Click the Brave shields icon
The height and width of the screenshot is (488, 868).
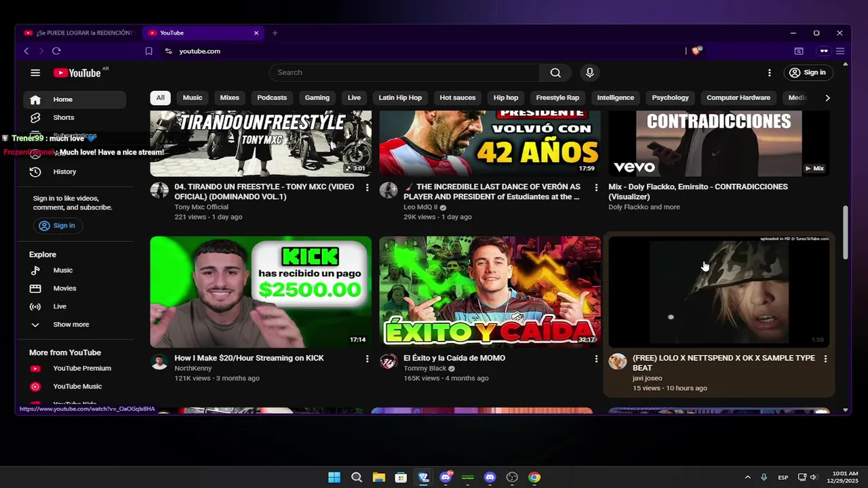pos(696,51)
